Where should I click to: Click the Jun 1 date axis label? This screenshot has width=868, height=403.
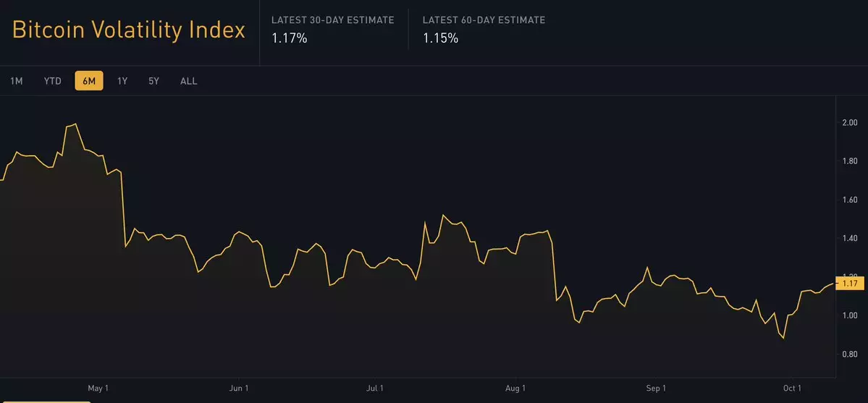pyautogui.click(x=238, y=389)
